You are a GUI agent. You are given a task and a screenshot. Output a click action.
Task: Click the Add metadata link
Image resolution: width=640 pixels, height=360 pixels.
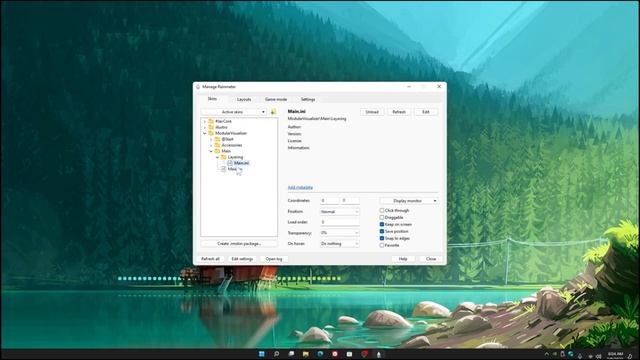[x=300, y=187]
